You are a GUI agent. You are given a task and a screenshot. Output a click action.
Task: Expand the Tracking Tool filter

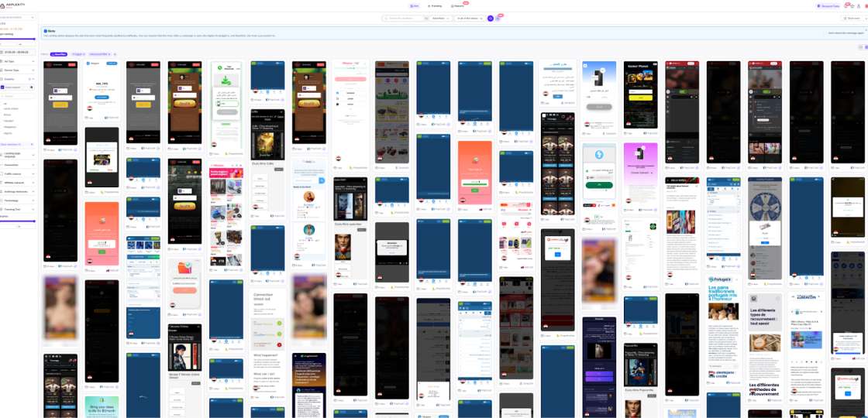tap(19, 209)
